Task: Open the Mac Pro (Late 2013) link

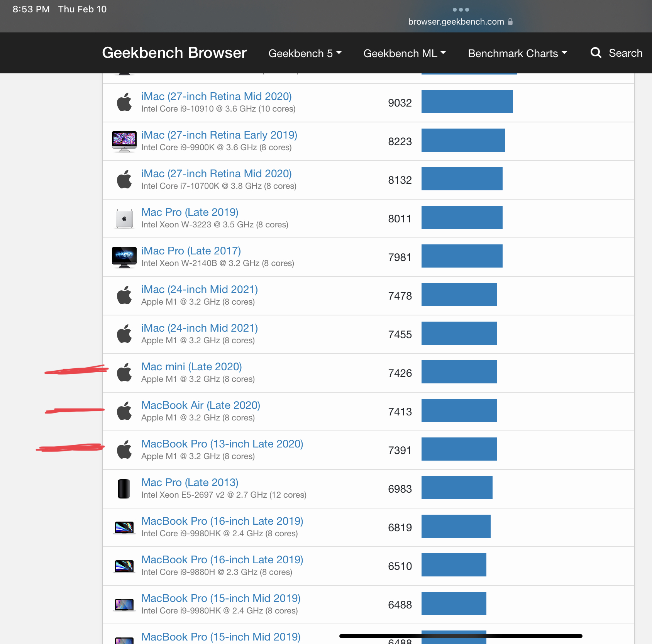Action: 190,483
